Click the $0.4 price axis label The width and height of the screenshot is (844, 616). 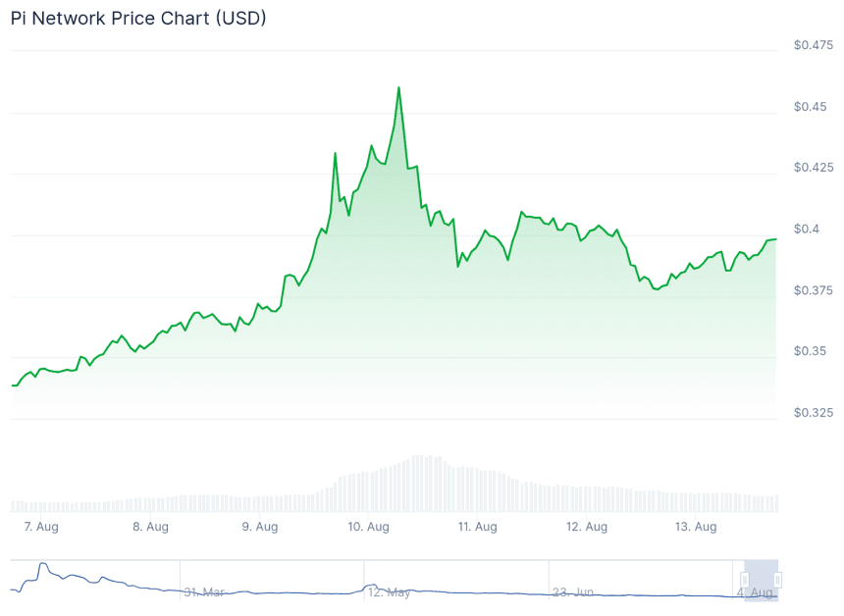tap(806, 229)
